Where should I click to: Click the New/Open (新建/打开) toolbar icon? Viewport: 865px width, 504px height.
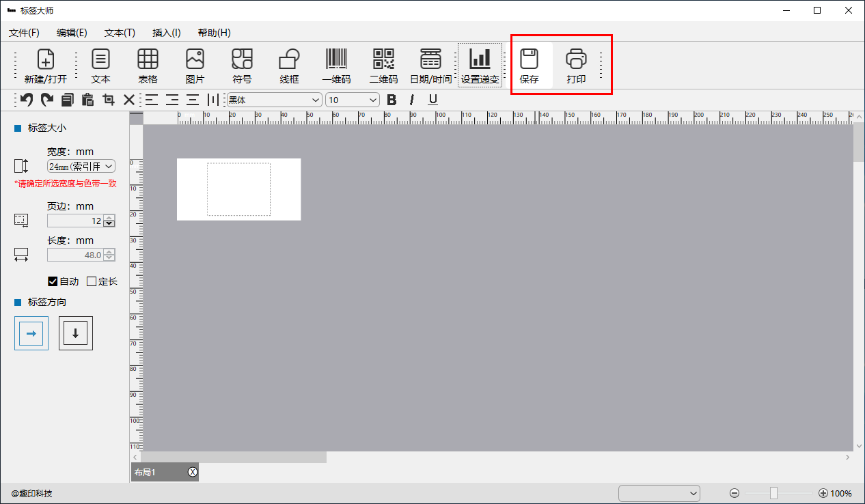(46, 66)
